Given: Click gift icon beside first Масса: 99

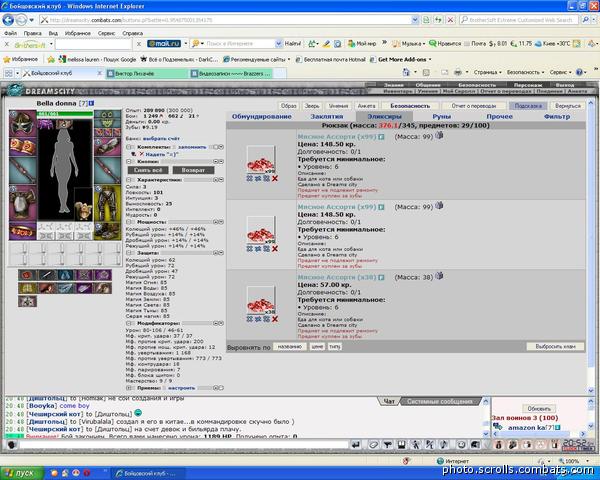Looking at the screenshot, I should pyautogui.click(x=439, y=135).
